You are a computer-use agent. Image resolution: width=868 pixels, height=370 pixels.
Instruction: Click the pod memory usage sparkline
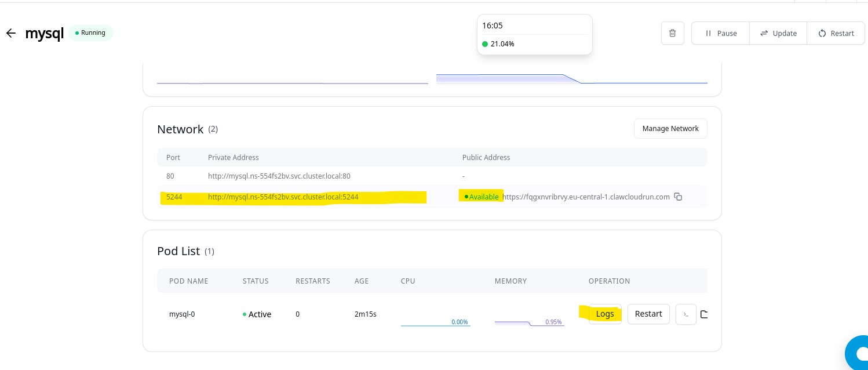[529, 322]
